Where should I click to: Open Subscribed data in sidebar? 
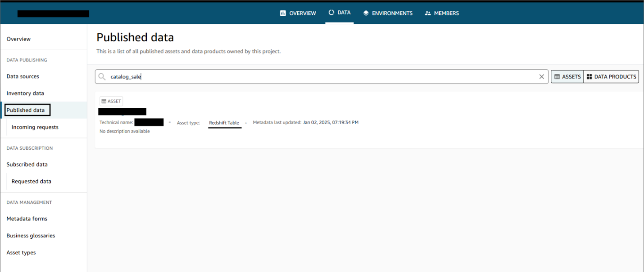point(27,165)
